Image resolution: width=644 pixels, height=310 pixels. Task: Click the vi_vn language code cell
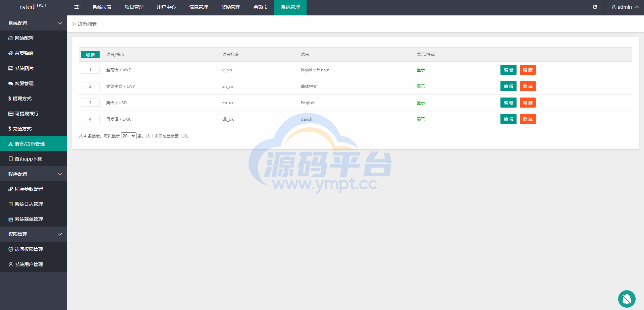click(x=227, y=70)
